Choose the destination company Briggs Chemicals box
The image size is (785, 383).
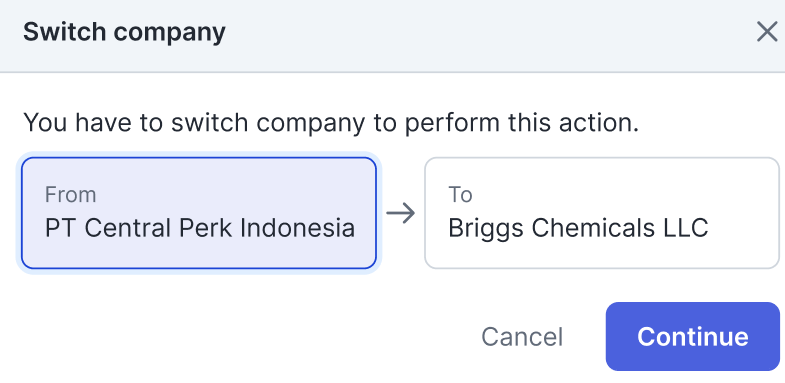tap(602, 213)
